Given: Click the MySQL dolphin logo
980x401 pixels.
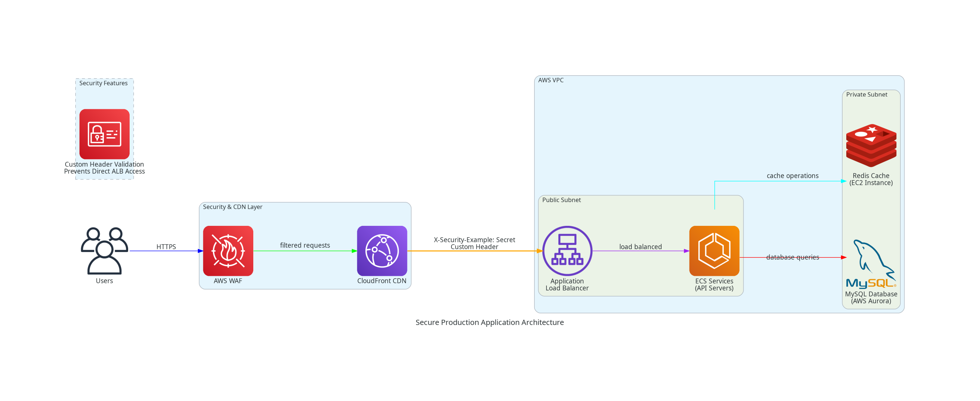Looking at the screenshot, I should click(871, 263).
